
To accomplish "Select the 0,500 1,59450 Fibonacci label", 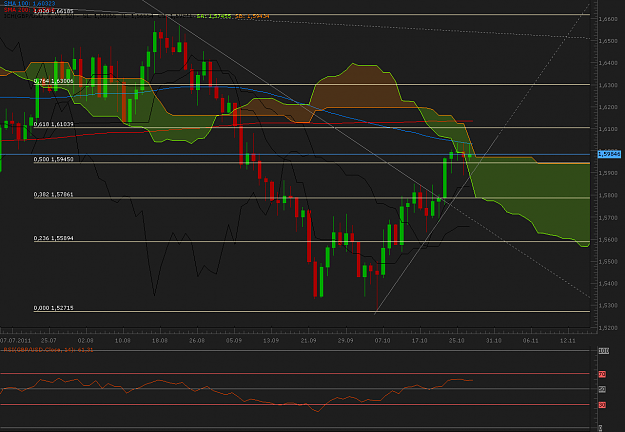I will pyautogui.click(x=53, y=159).
